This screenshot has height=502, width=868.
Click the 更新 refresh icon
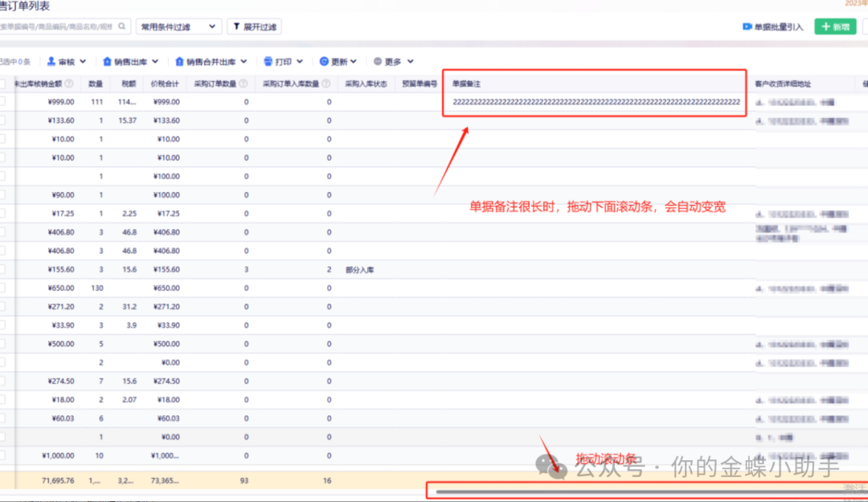(324, 61)
